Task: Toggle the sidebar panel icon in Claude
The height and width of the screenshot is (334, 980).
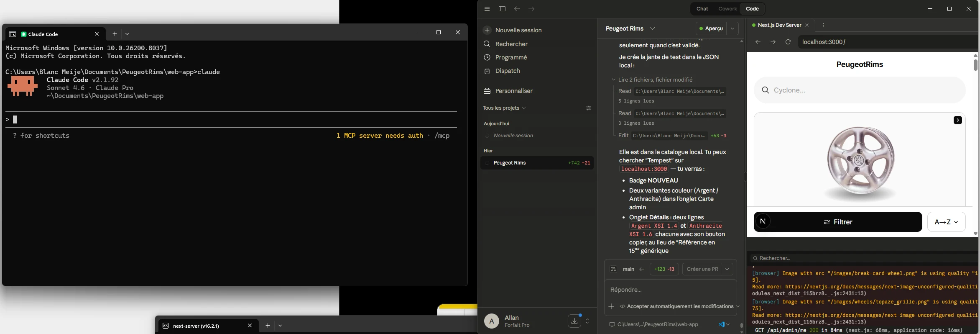Action: point(502,9)
